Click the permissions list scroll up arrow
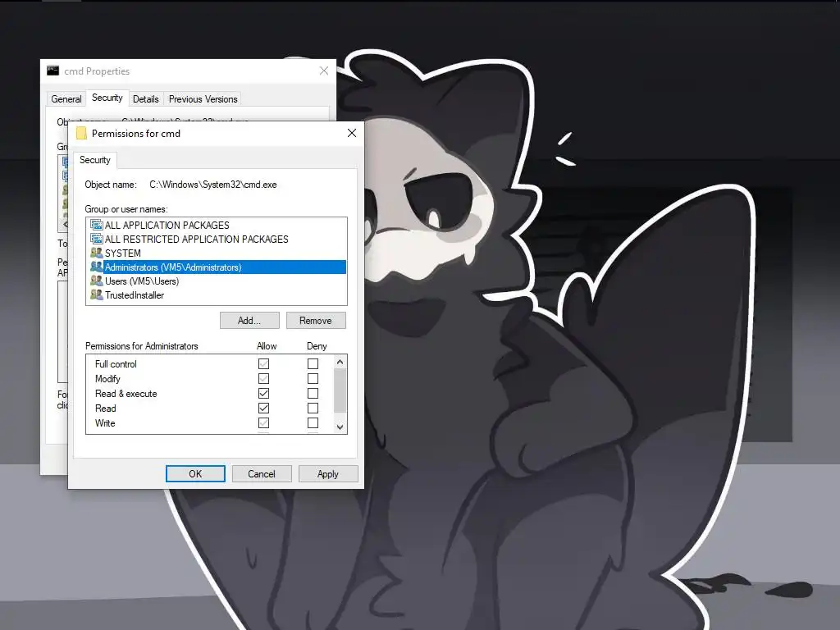Viewport: 840px width, 630px height. pos(340,362)
